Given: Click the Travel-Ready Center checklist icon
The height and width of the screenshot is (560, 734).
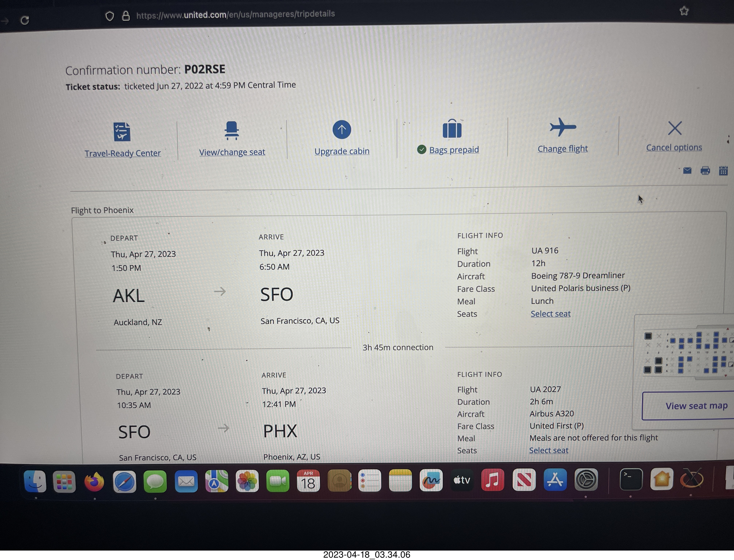Looking at the screenshot, I should pos(122,132).
